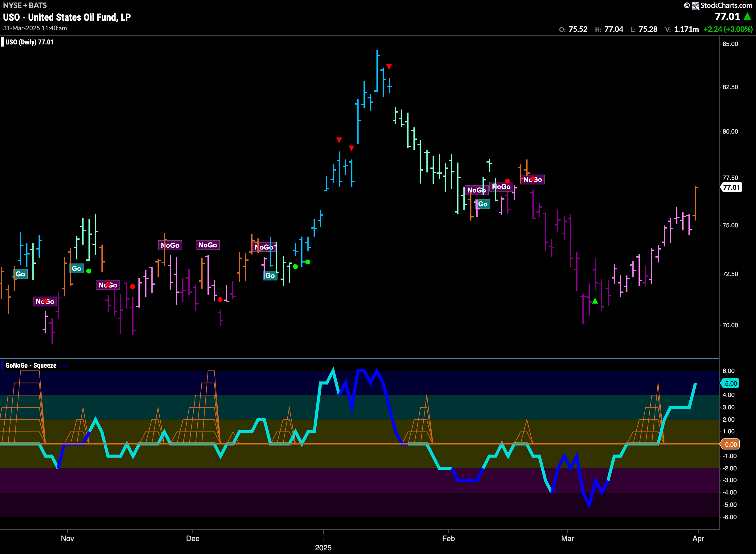Screen dimensions: 756x554
Task: Click the -6.00 oscillator axis label
Action: 729,517
